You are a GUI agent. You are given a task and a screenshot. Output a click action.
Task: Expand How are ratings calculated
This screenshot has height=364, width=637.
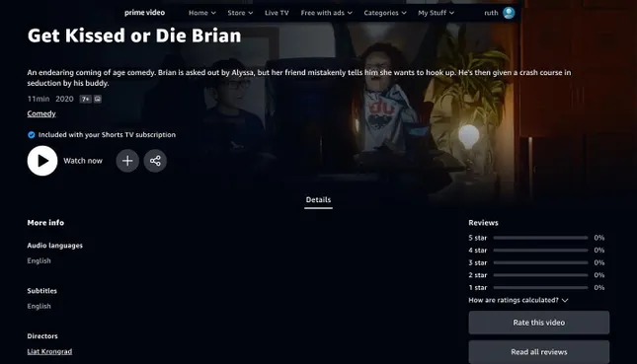click(518, 300)
